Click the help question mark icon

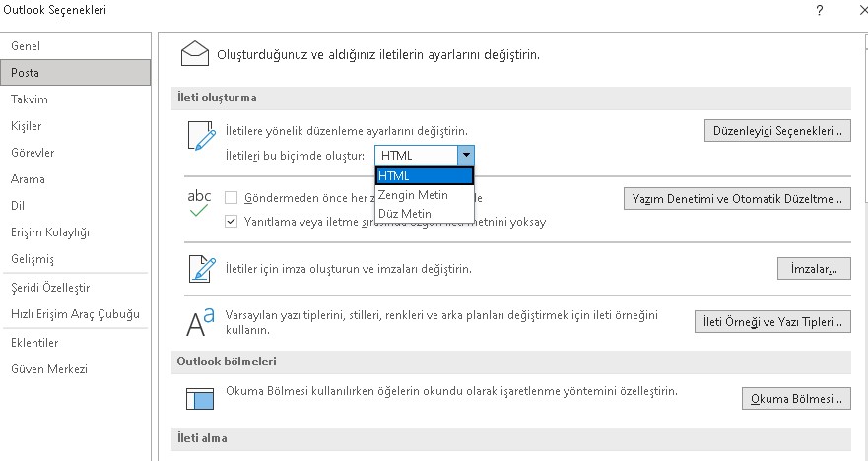point(819,10)
